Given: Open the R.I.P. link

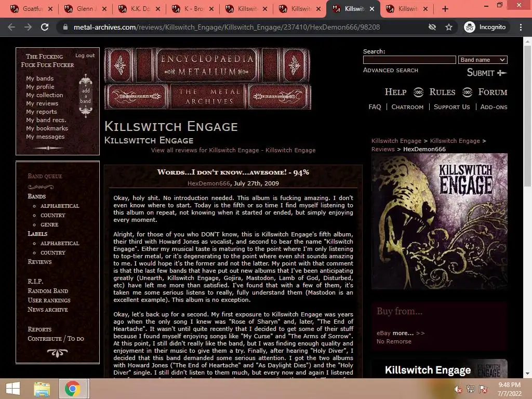Looking at the screenshot, I should tap(35, 281).
